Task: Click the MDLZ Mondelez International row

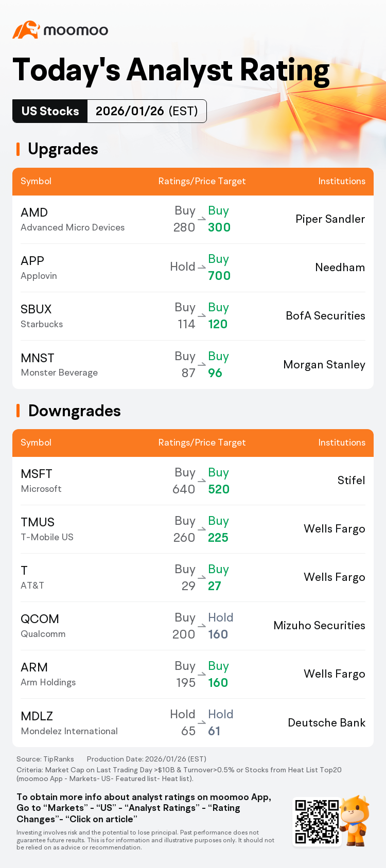Action: click(x=193, y=723)
